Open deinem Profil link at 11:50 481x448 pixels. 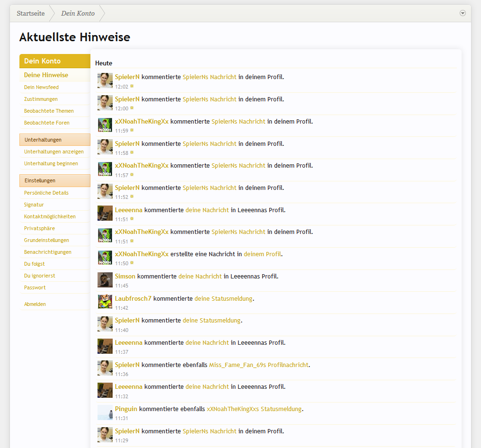pyautogui.click(x=263, y=254)
